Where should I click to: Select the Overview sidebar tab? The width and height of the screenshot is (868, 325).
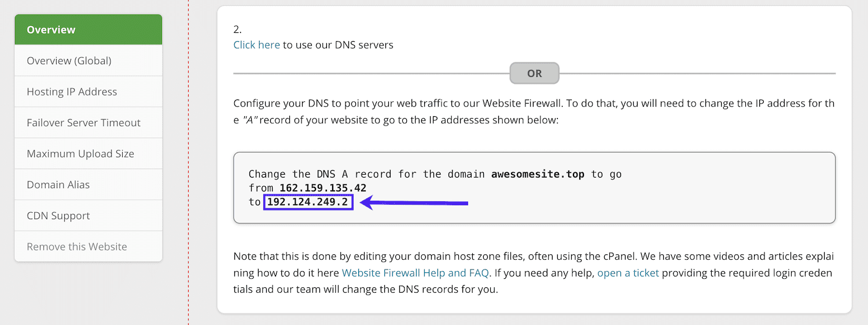coord(88,29)
